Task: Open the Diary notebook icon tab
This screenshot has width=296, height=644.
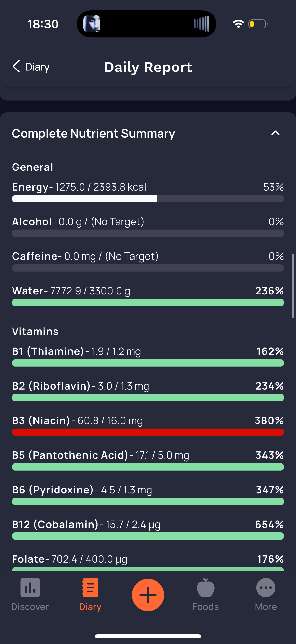Action: [x=90, y=588]
